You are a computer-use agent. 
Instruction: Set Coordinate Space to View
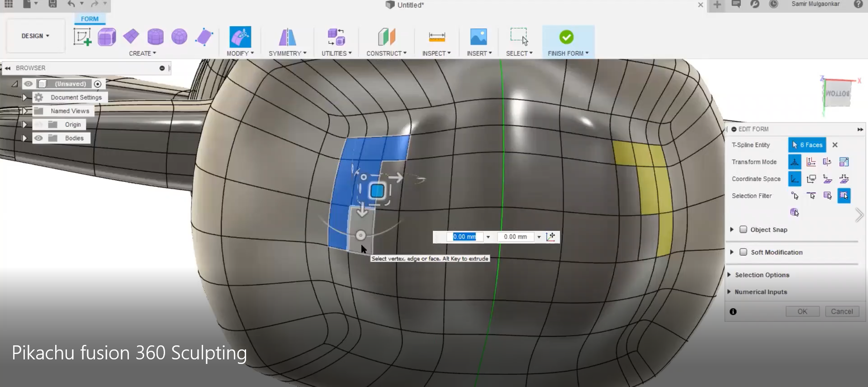point(811,179)
